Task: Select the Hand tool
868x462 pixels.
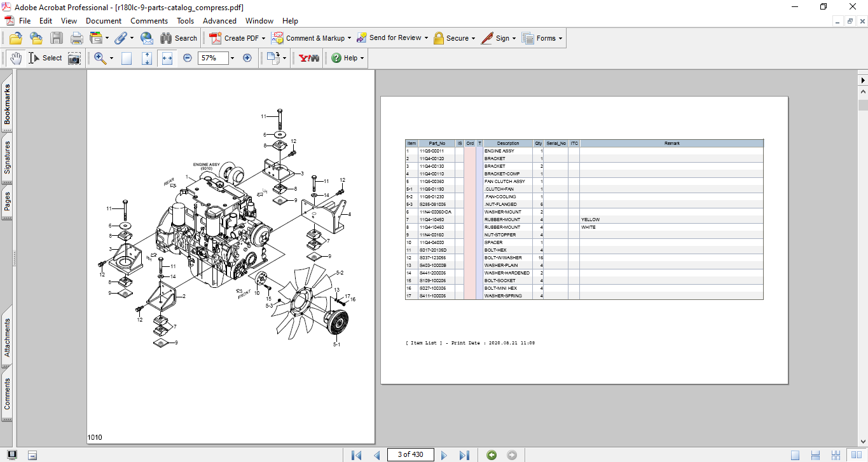Action: pos(16,58)
